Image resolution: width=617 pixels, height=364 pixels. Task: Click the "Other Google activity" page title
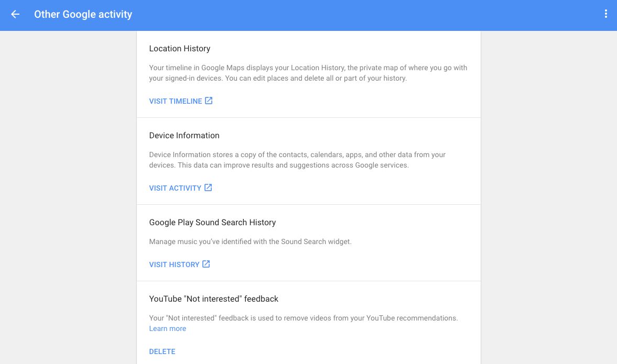[83, 15]
